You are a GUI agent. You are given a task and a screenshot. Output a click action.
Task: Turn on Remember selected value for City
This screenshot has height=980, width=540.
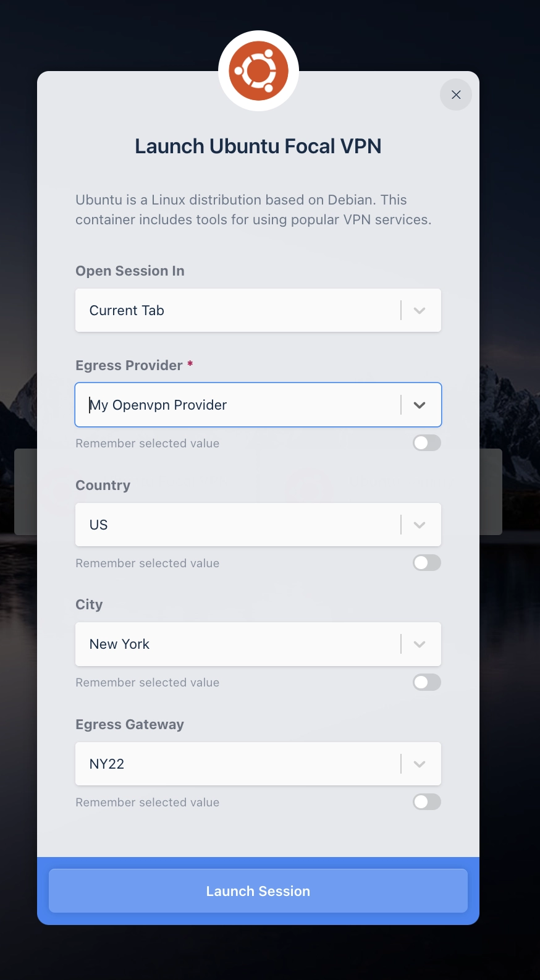426,682
